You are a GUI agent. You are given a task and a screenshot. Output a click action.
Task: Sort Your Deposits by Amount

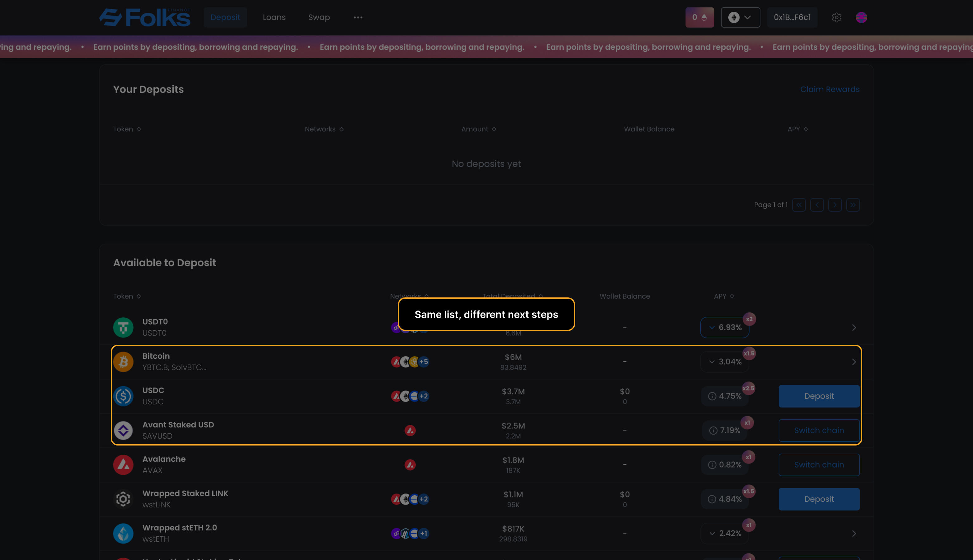[478, 129]
